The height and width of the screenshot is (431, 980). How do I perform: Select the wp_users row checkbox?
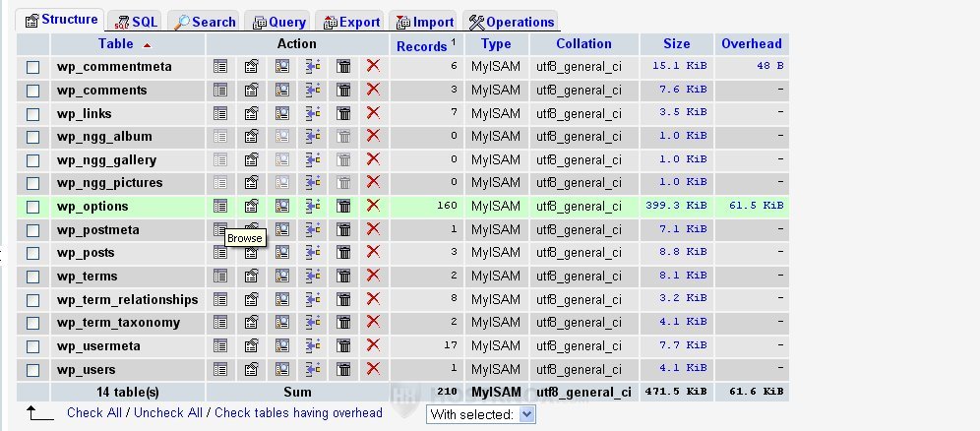click(x=33, y=370)
